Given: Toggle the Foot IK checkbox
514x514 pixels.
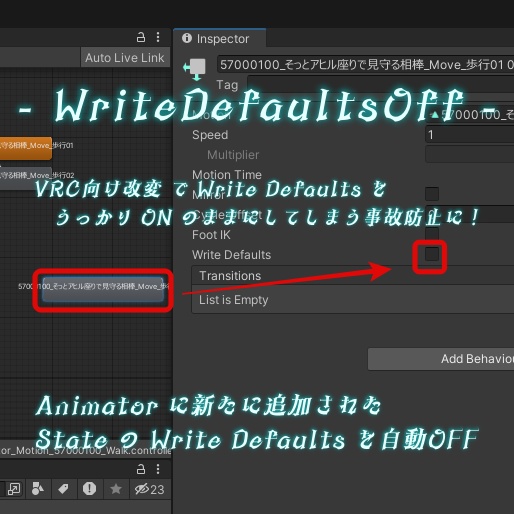Looking at the screenshot, I should [x=432, y=233].
